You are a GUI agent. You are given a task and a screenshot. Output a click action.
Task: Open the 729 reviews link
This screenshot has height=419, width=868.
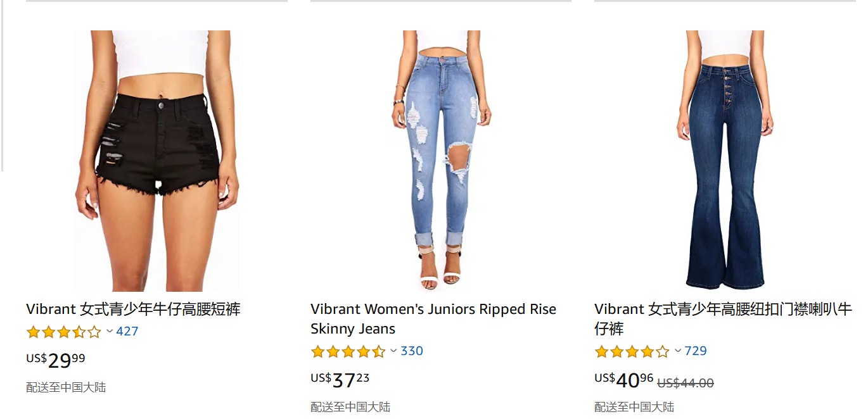point(696,351)
